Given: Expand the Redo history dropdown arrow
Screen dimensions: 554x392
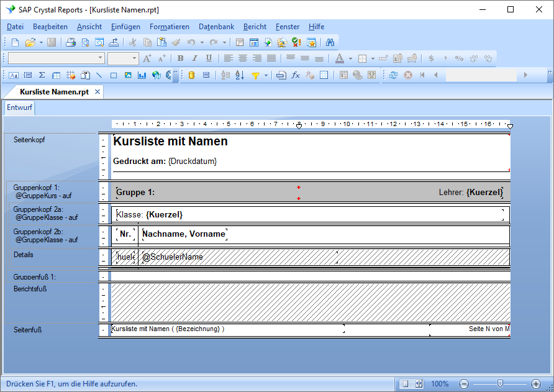Looking at the screenshot, I should tap(224, 43).
